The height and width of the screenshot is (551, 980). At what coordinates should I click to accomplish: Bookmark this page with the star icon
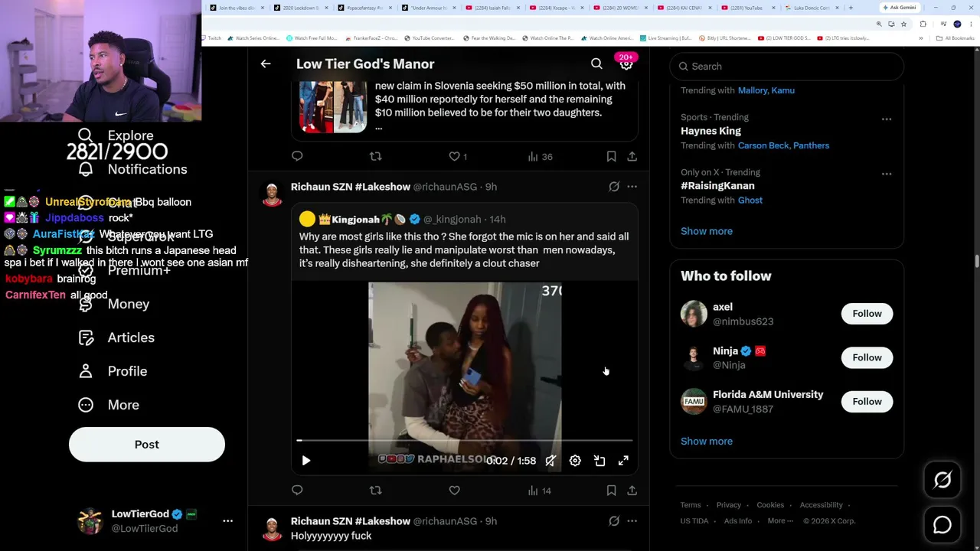click(x=903, y=24)
